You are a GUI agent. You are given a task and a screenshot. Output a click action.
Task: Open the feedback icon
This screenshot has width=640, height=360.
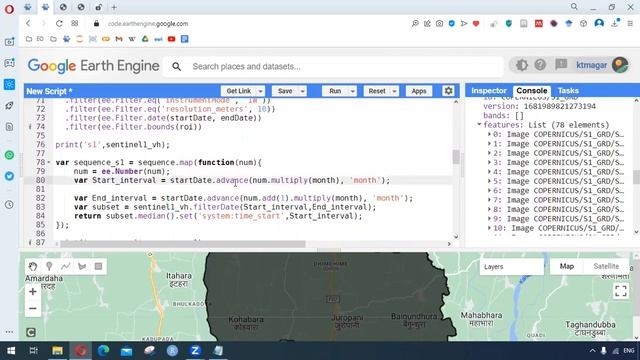(561, 64)
